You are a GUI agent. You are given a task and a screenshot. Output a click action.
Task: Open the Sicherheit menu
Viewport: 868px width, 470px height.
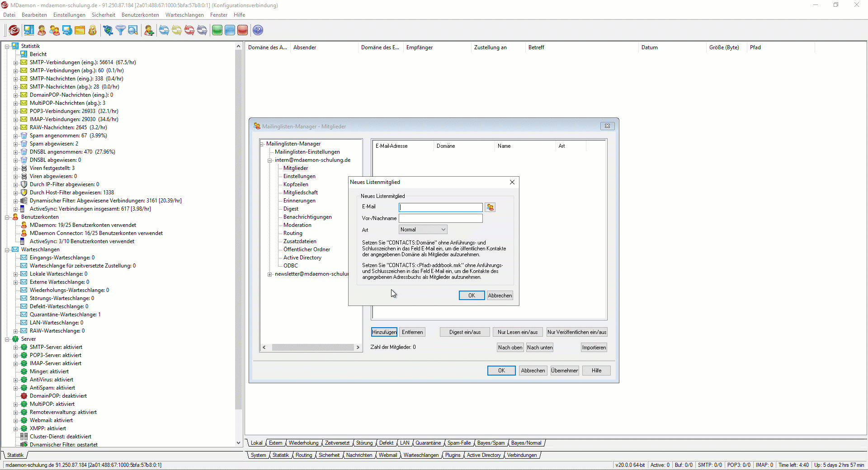pos(103,15)
